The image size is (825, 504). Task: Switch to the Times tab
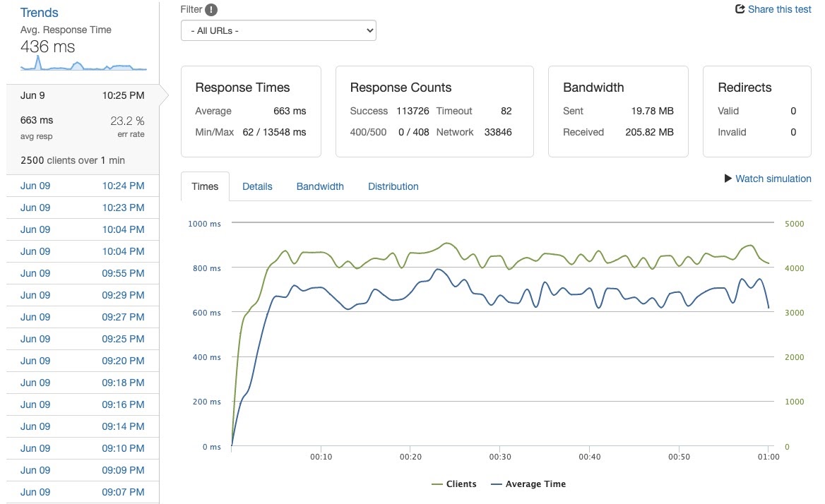tap(205, 186)
